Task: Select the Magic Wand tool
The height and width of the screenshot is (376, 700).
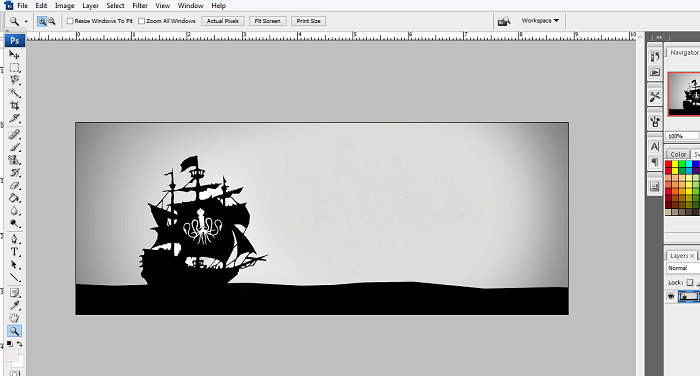Action: (x=14, y=93)
